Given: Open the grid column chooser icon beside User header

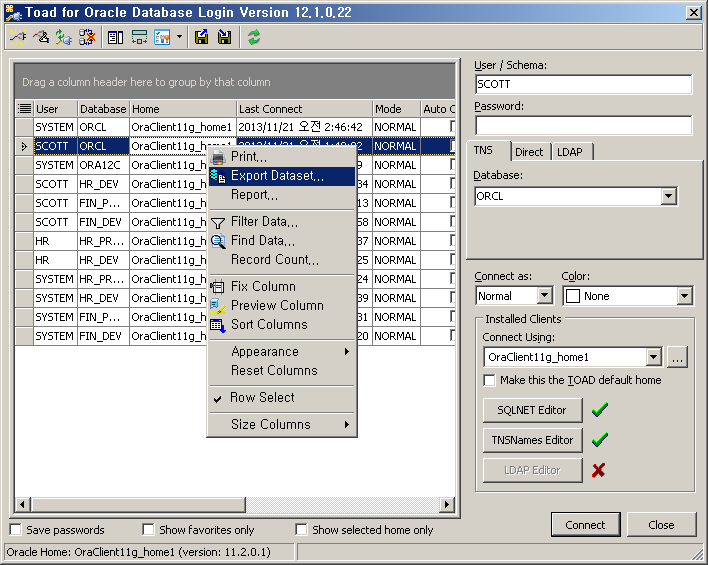Looking at the screenshot, I should pos(24,109).
